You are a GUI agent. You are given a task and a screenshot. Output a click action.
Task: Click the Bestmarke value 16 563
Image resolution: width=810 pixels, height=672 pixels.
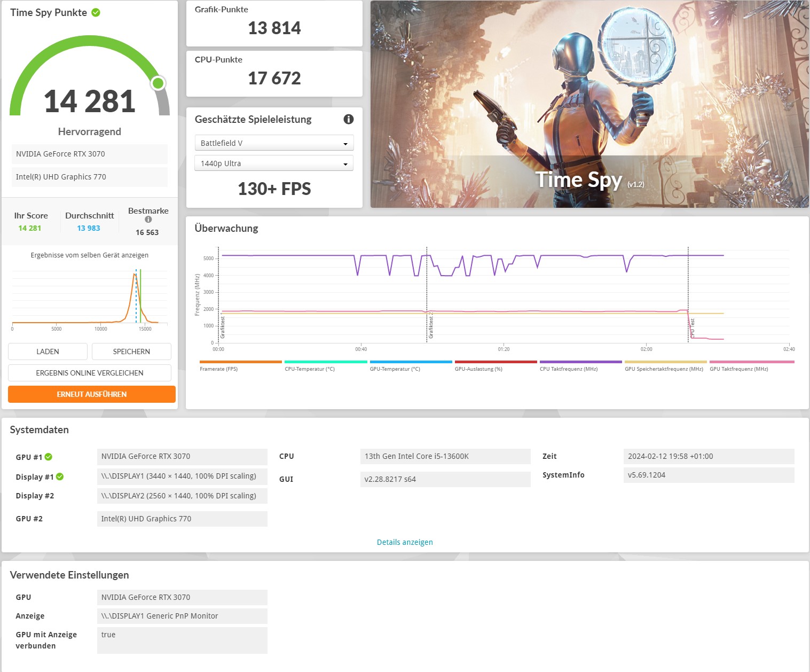coord(147,232)
